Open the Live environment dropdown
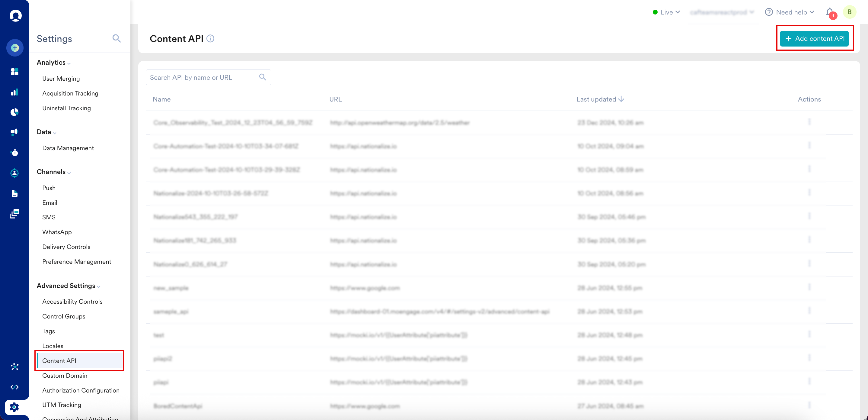The width and height of the screenshot is (868, 420). (x=666, y=12)
